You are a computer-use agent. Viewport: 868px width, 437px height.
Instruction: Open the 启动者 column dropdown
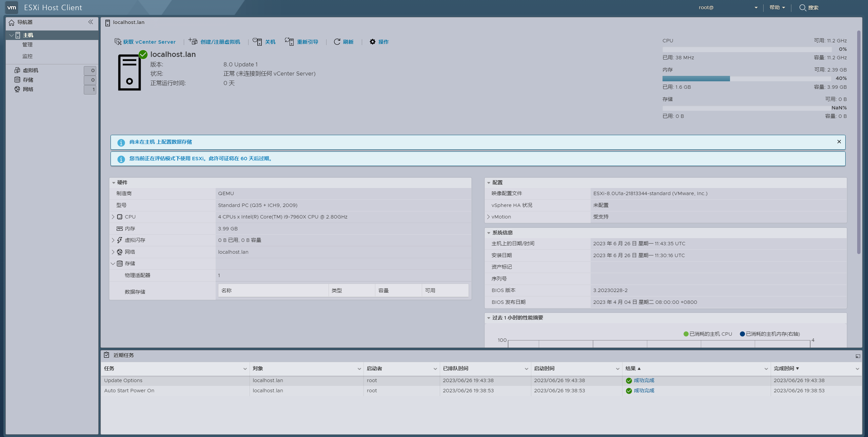coord(435,369)
